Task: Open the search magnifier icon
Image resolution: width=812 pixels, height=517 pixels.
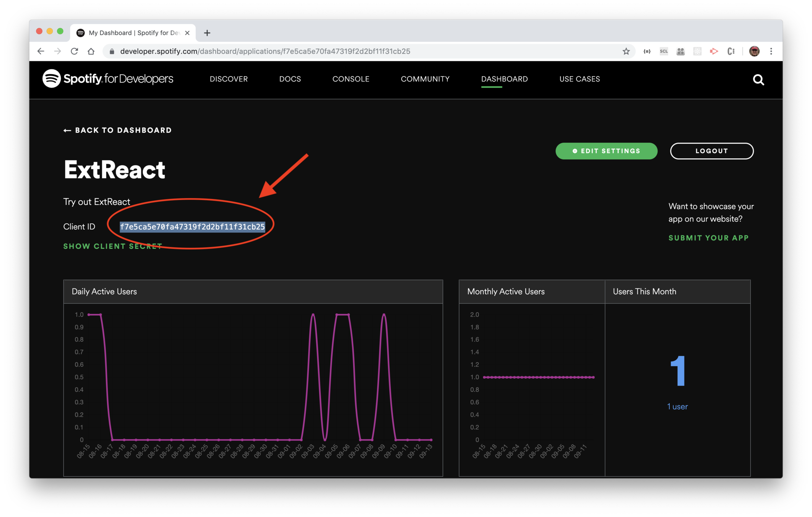Action: click(x=758, y=80)
